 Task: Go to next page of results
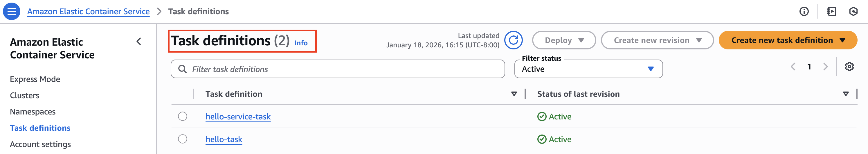point(826,67)
